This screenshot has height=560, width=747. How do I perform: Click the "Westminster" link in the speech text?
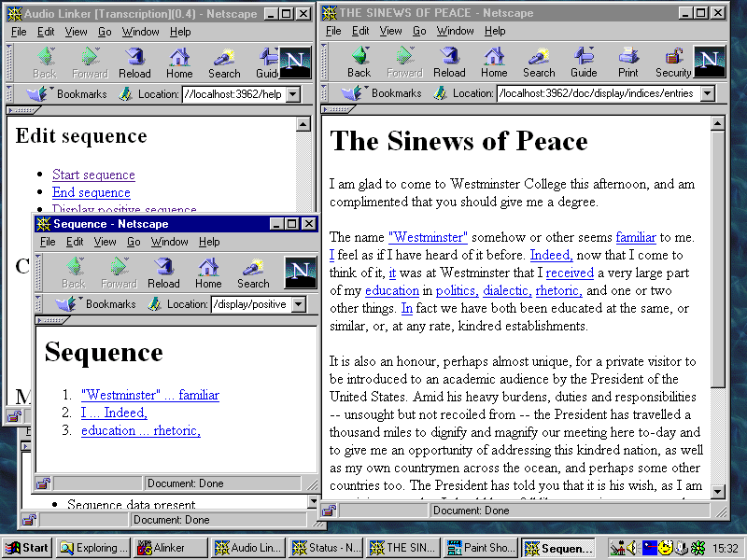(428, 237)
